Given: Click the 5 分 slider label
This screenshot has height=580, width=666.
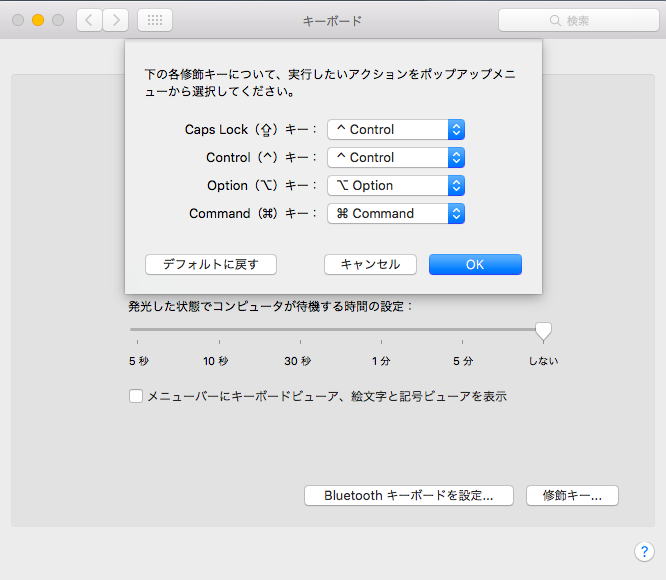Looking at the screenshot, I should pos(463,361).
